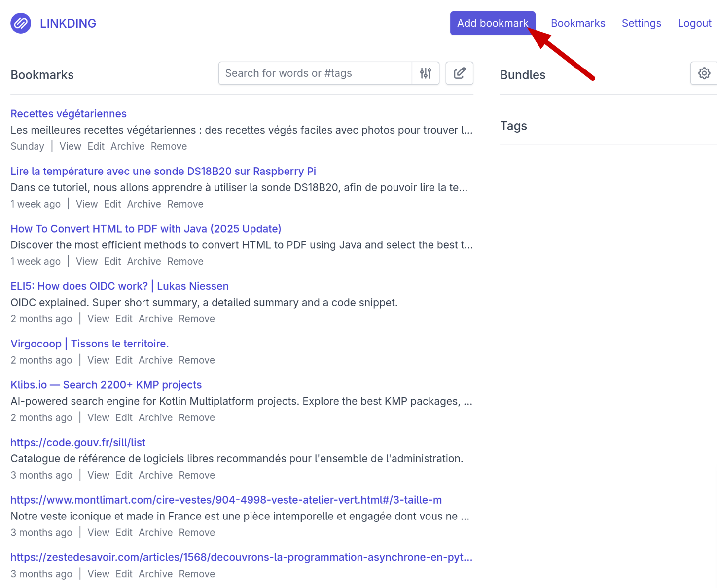The height and width of the screenshot is (588, 717).
Task: Click the Les meilleures recettes végétariennes description
Action: [242, 130]
